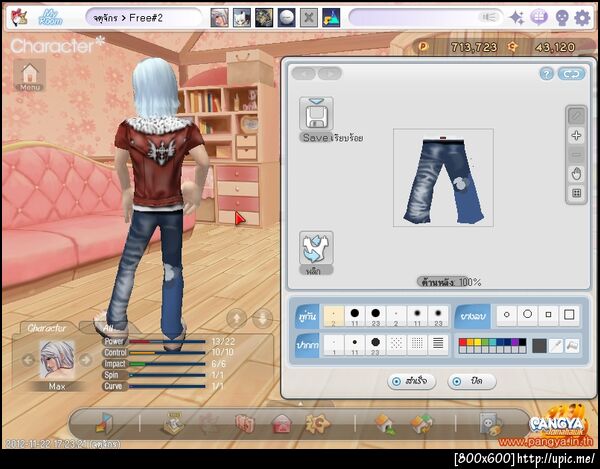This screenshot has height=469, width=600.
Task: Select the paint bucket fill tool
Action: point(572,346)
